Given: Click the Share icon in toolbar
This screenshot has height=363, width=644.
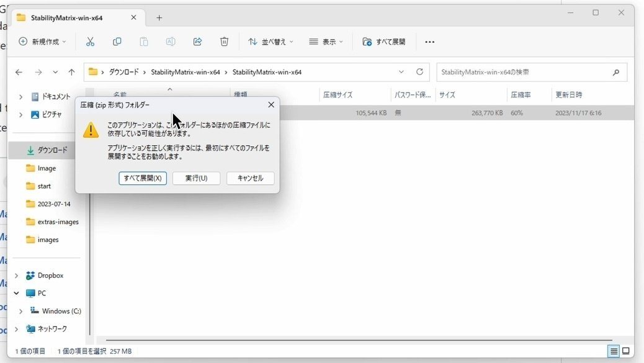Looking at the screenshot, I should pos(197,42).
